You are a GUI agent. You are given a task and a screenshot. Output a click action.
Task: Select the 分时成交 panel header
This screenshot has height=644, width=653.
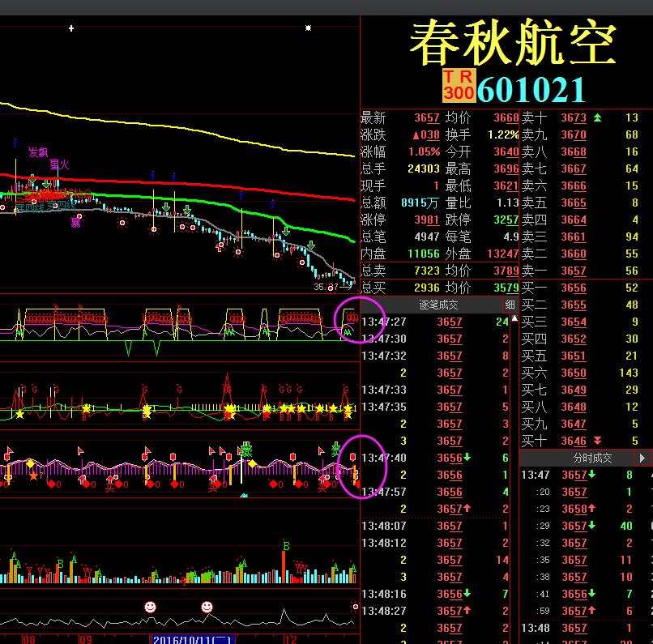[x=592, y=458]
